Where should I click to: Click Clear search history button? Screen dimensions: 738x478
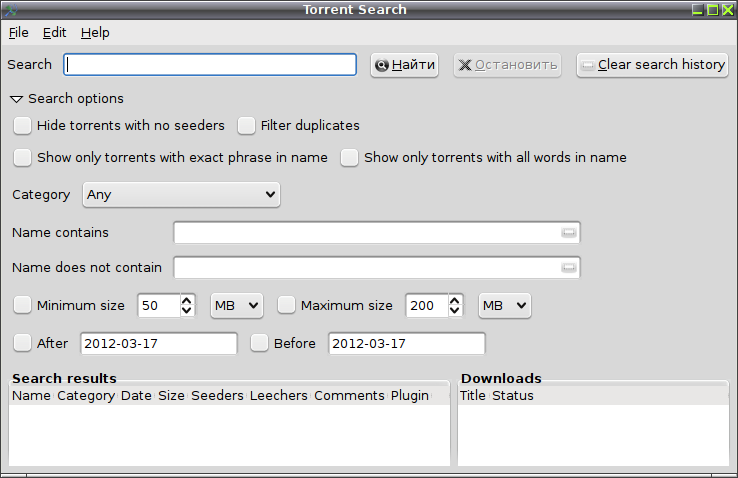652,65
